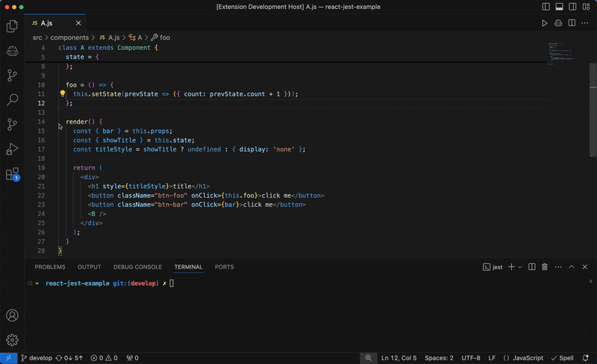This screenshot has width=597, height=364.
Task: Toggle the primary sidebar layout button
Action: click(546, 7)
